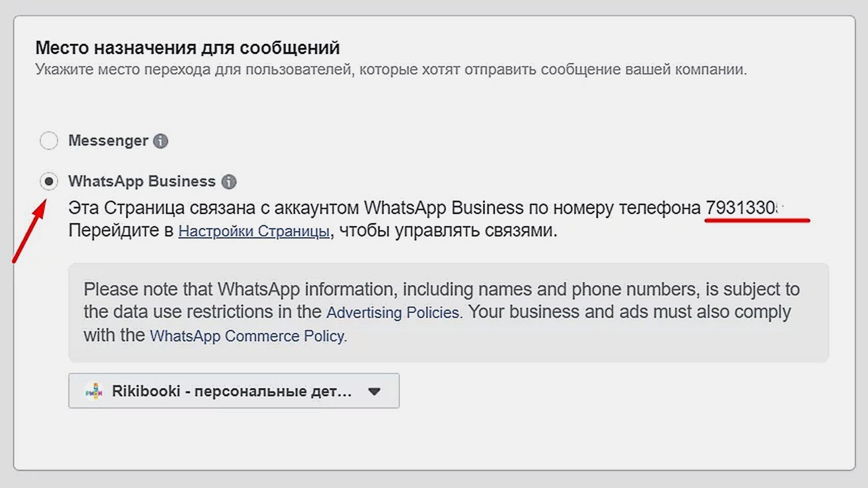Click the heading Место назначения для сообщений
868x488 pixels.
188,48
